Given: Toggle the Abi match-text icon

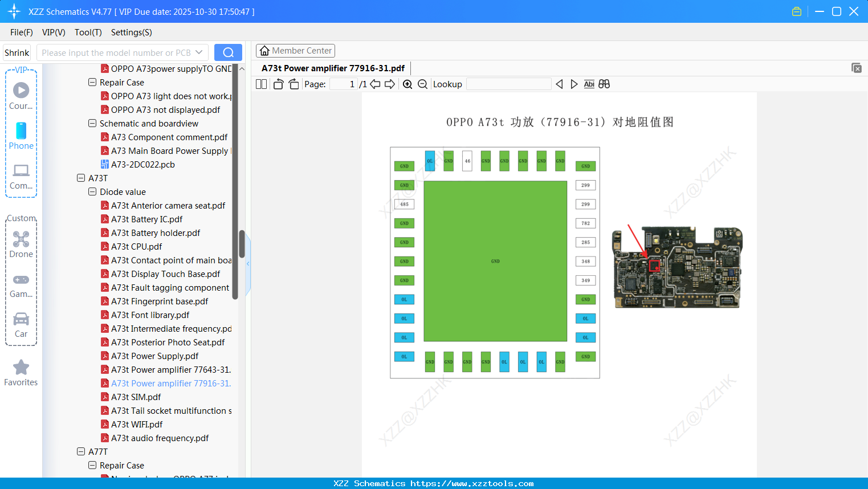Looking at the screenshot, I should click(x=589, y=84).
